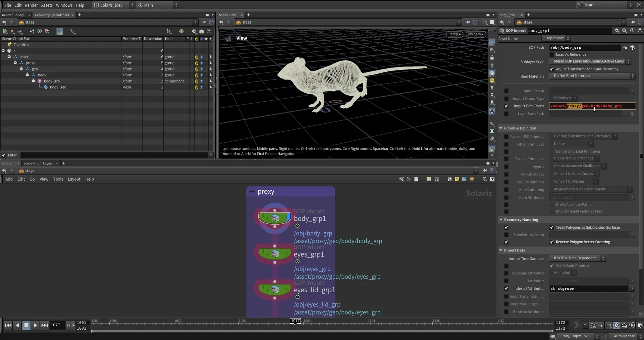The height and width of the screenshot is (340, 644).
Task: Open the Persp camera menu in the viewport
Action: tap(455, 34)
